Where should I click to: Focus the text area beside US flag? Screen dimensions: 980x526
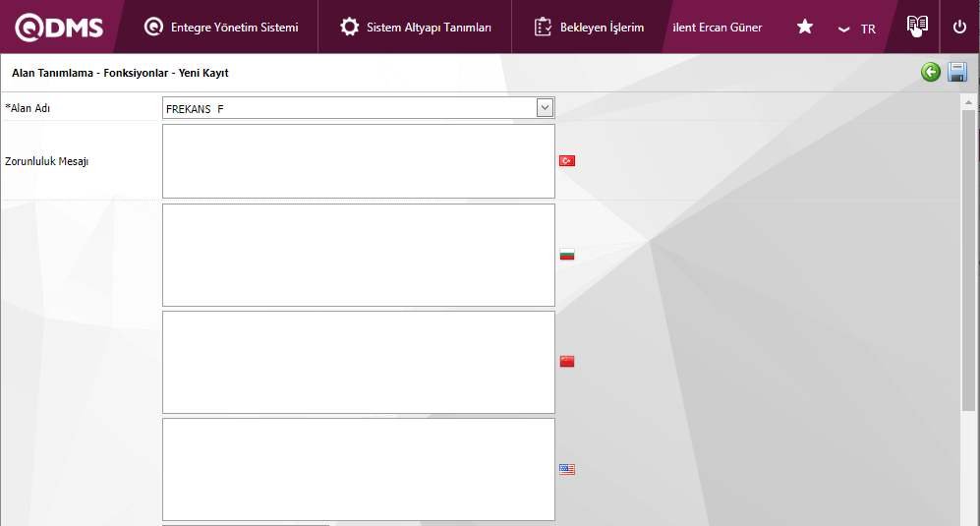358,469
